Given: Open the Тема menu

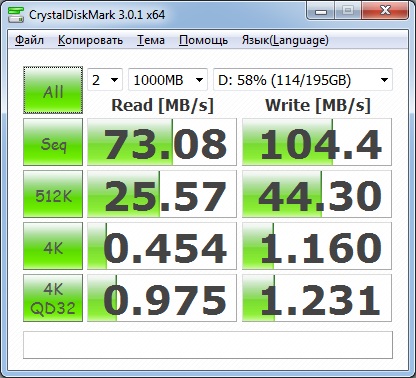Looking at the screenshot, I should pyautogui.click(x=151, y=40).
